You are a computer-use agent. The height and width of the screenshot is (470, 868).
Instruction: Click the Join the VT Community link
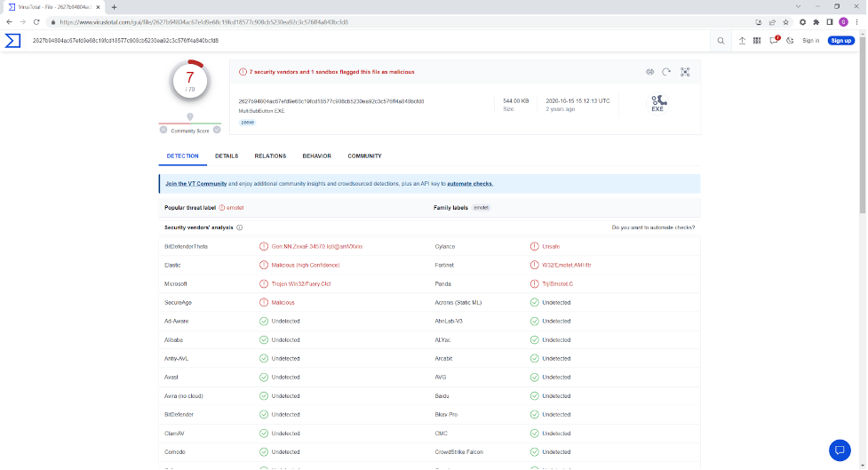pos(196,184)
